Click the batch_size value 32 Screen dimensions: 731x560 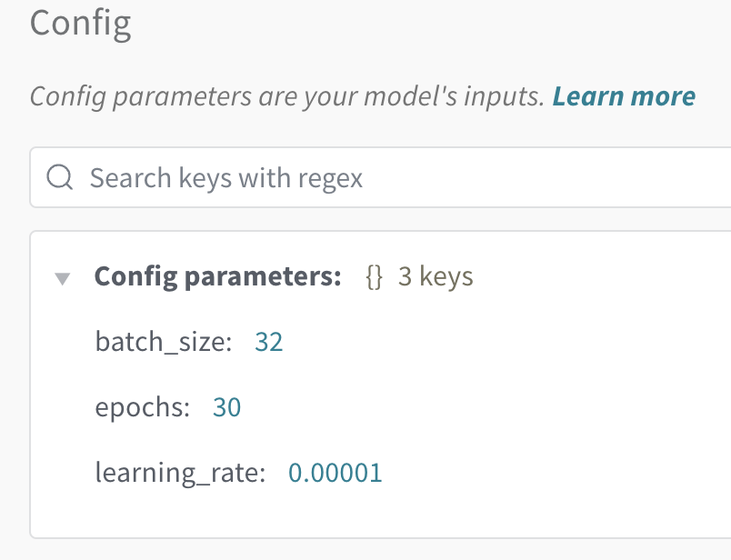(269, 342)
